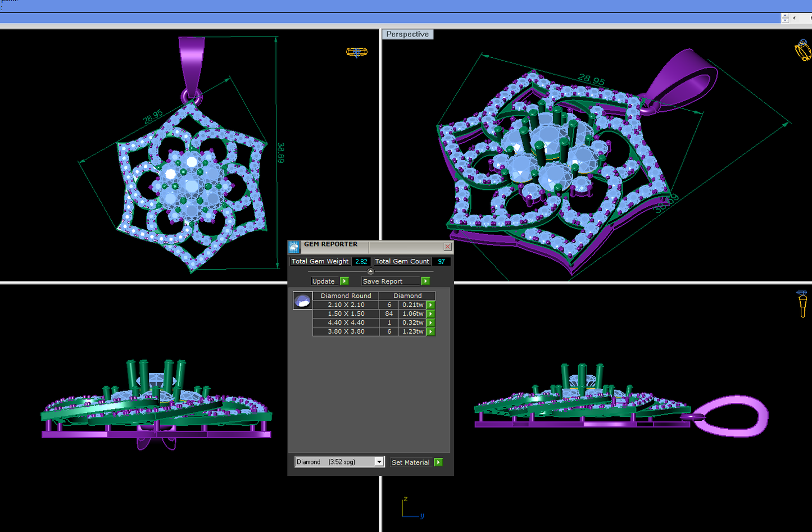Open the Diamond (3.52 spg) material dropdown
812x532 pixels.
339,462
